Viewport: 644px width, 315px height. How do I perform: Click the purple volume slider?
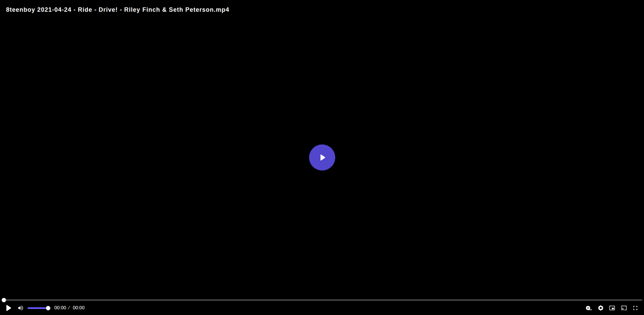pyautogui.click(x=39, y=308)
